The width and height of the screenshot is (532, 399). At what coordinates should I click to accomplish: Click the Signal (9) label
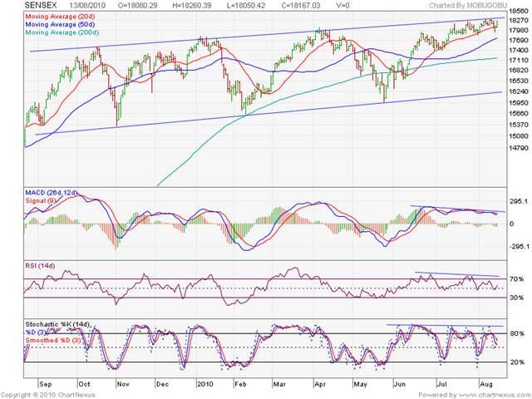pyautogui.click(x=41, y=200)
